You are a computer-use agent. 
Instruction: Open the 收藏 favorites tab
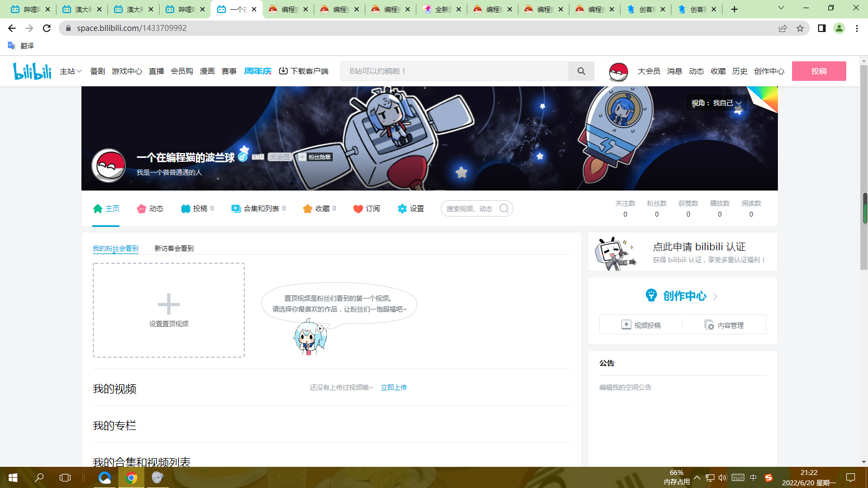click(320, 208)
